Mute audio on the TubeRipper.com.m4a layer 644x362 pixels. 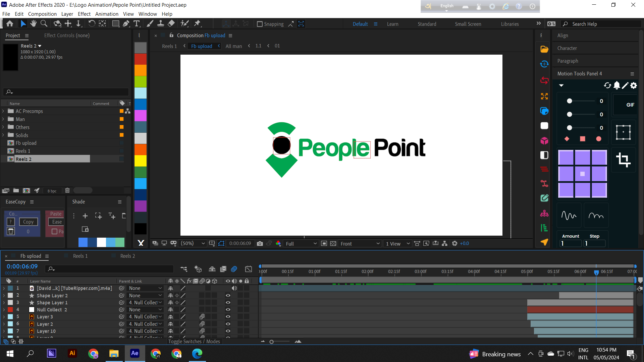pyautogui.click(x=234, y=288)
